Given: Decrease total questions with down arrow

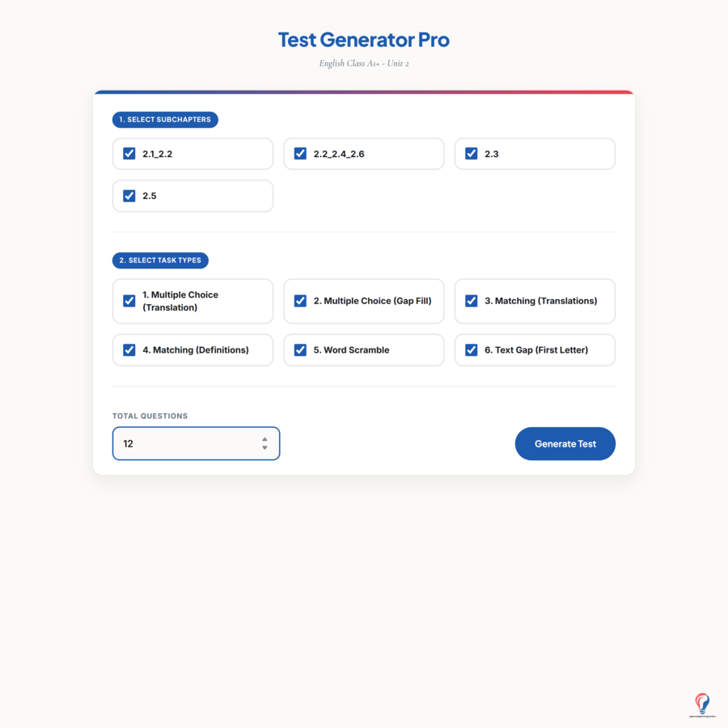Looking at the screenshot, I should [x=265, y=447].
